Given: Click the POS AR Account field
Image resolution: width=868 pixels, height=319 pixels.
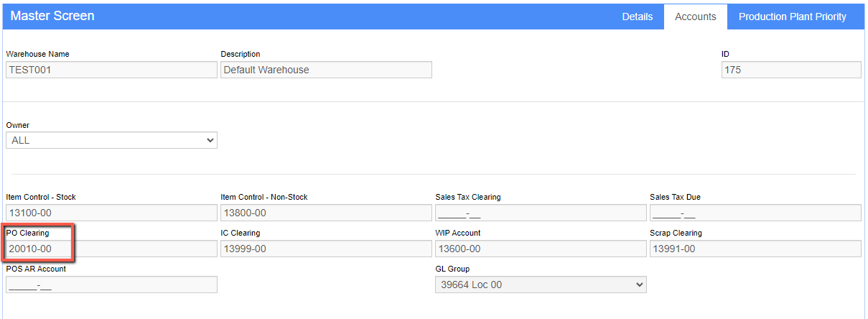Looking at the screenshot, I should [x=111, y=285].
